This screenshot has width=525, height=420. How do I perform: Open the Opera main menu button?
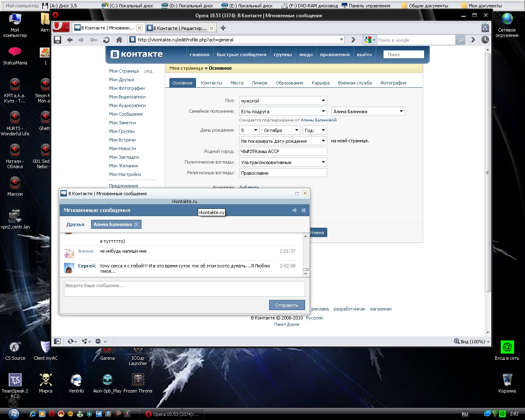(61, 27)
